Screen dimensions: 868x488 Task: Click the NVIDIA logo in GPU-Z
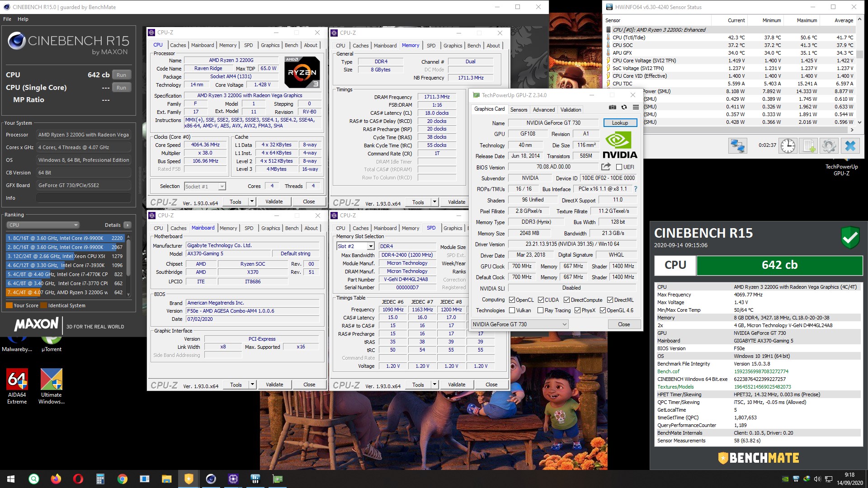click(x=620, y=145)
